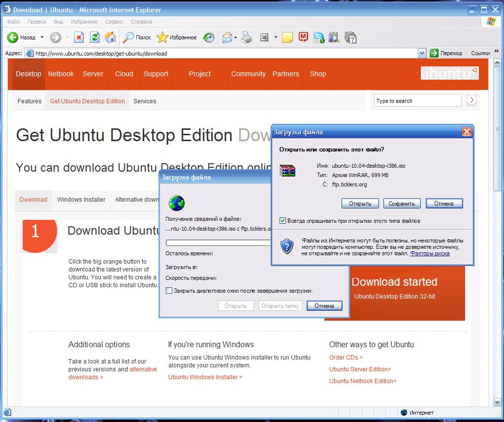
Task: Open the Вид menu
Action: (x=58, y=22)
